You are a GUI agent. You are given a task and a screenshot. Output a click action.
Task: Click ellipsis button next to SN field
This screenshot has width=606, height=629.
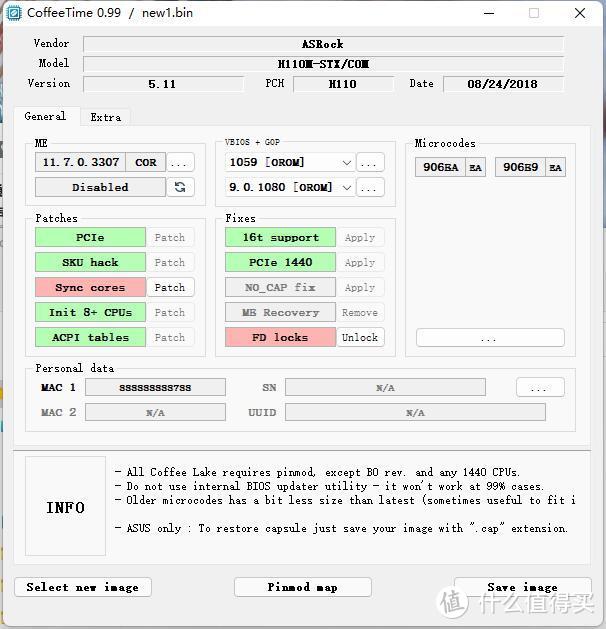tap(540, 387)
